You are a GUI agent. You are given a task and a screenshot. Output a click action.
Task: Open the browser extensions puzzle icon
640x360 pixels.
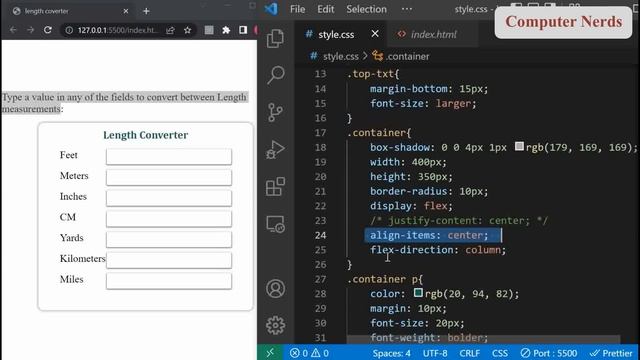click(x=226, y=30)
